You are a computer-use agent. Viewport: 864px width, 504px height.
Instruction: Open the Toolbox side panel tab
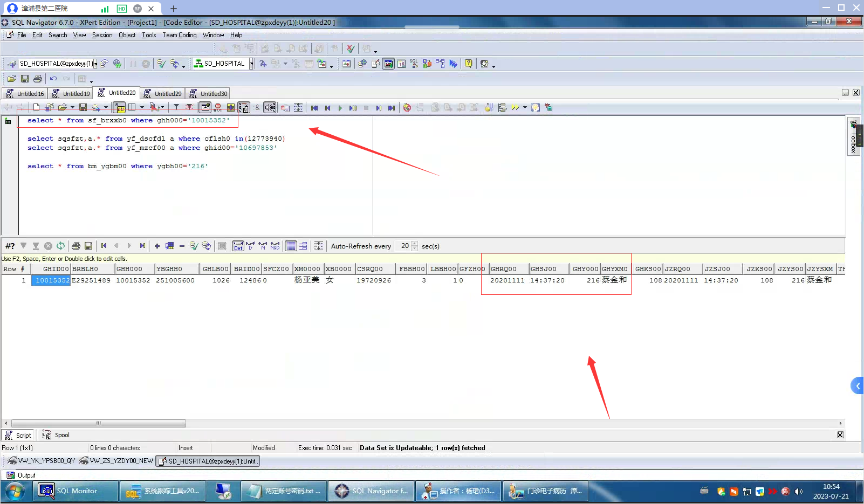tap(853, 137)
